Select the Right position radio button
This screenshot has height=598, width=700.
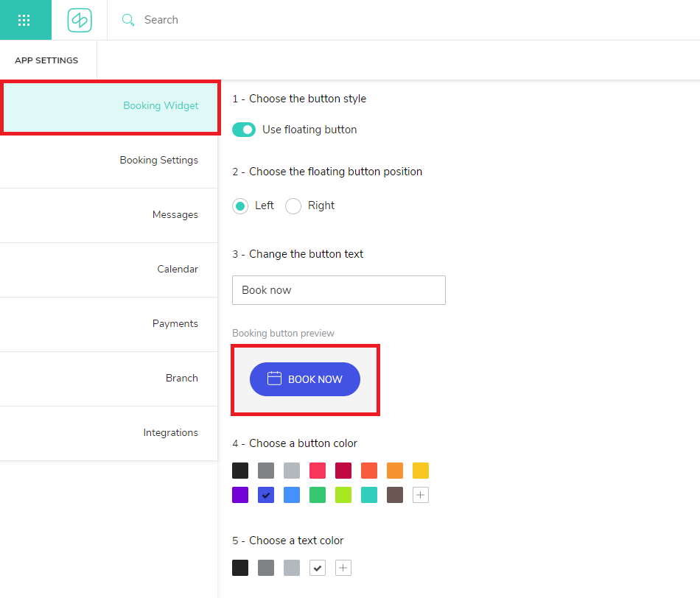(293, 206)
